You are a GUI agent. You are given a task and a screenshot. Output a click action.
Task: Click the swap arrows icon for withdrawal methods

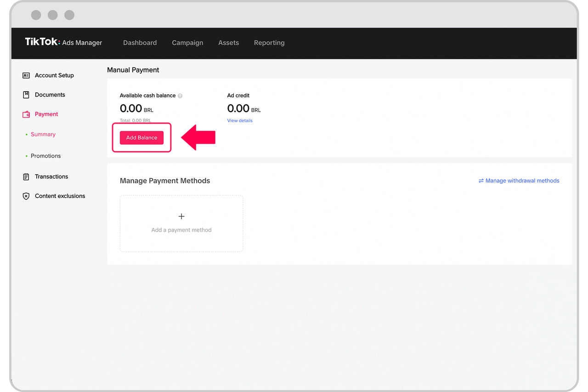[481, 181]
